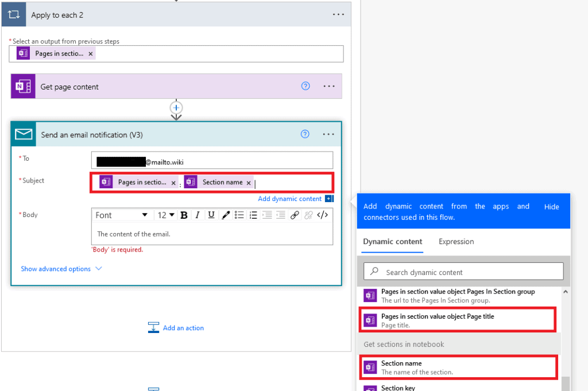This screenshot has height=391, width=588.
Task: Toggle bold formatting in the email body toolbar
Action: [184, 215]
